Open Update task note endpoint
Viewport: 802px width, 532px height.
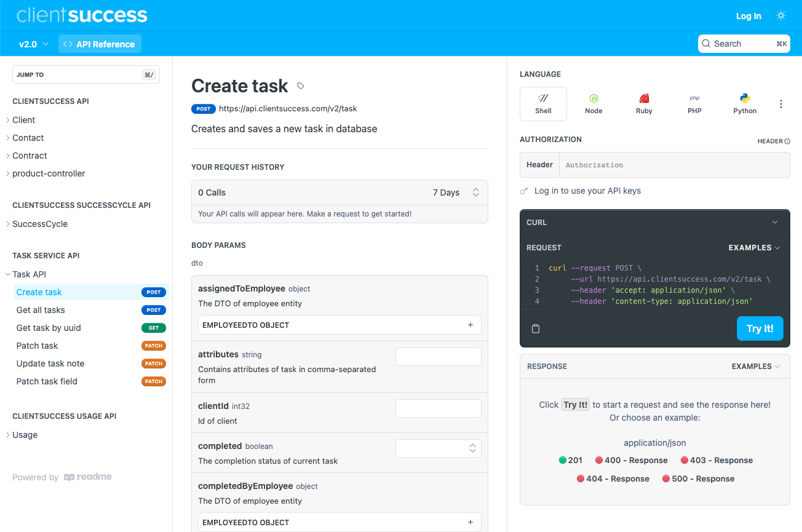90,363
